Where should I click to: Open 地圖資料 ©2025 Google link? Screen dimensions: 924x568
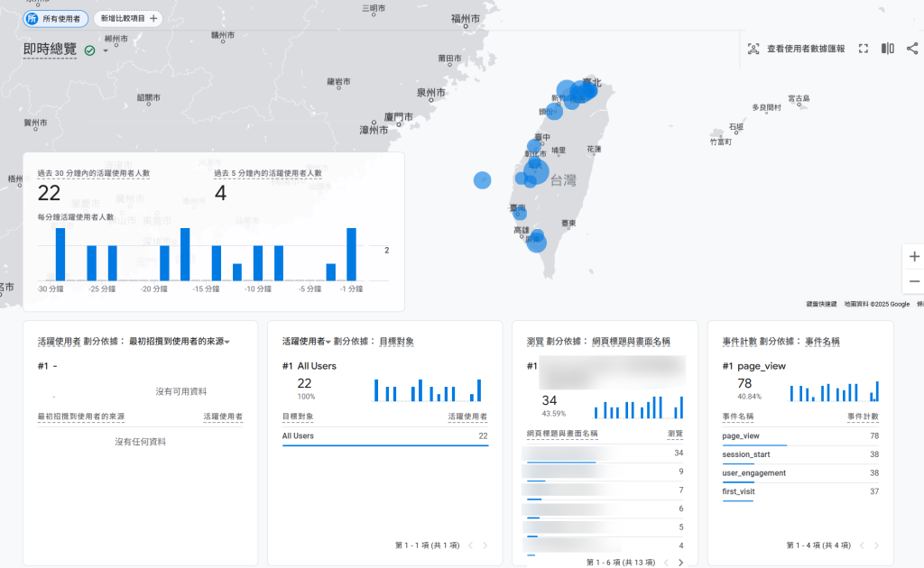tap(876, 304)
